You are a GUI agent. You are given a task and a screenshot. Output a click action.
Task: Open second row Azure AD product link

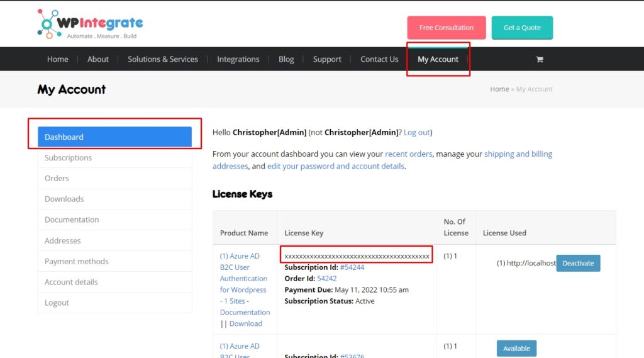[240, 350]
